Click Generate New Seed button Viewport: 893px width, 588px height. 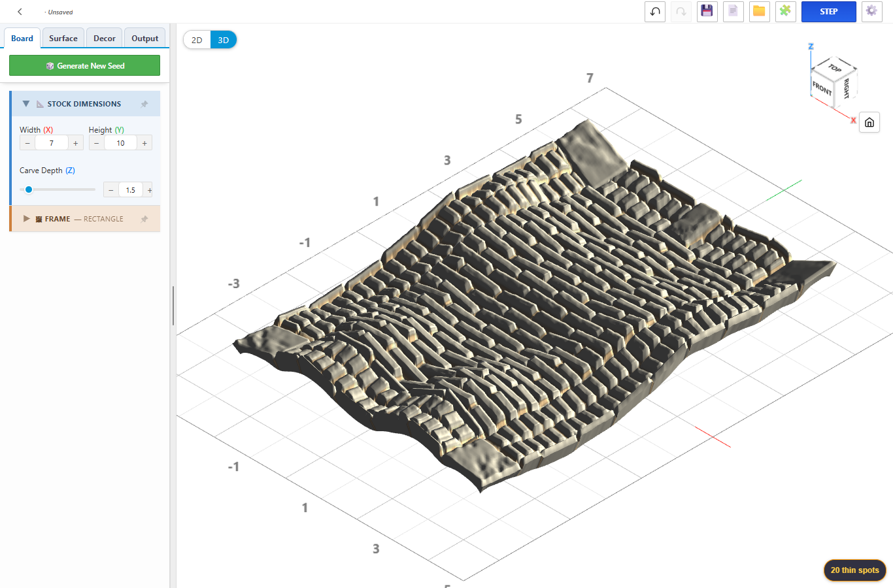click(84, 65)
